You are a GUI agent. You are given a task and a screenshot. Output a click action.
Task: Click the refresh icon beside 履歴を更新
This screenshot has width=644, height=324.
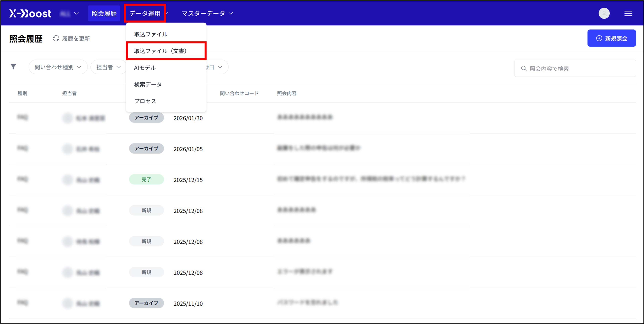56,39
